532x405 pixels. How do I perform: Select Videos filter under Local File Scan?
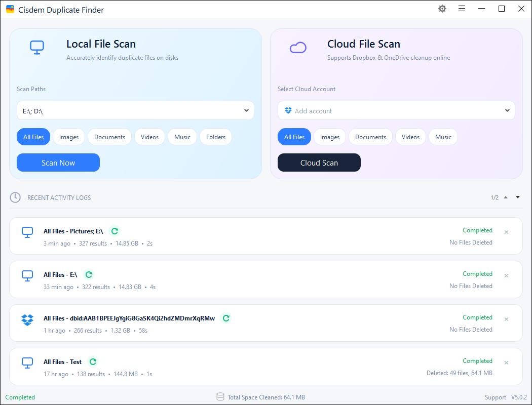149,137
